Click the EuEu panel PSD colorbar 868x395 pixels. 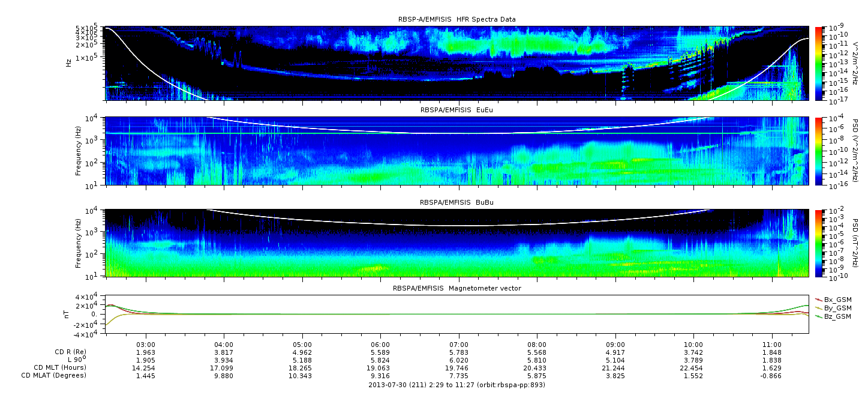click(x=818, y=151)
